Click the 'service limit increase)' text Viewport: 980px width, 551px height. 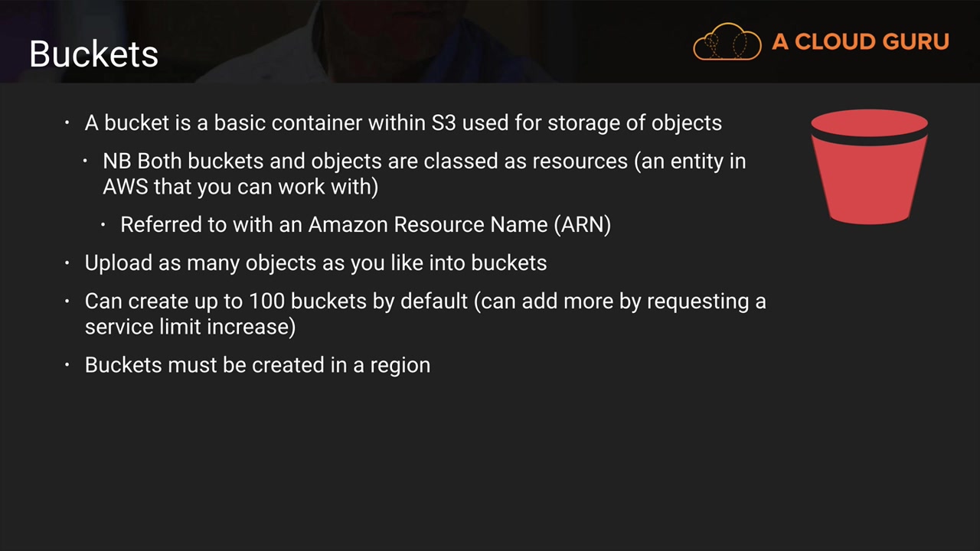(190, 326)
